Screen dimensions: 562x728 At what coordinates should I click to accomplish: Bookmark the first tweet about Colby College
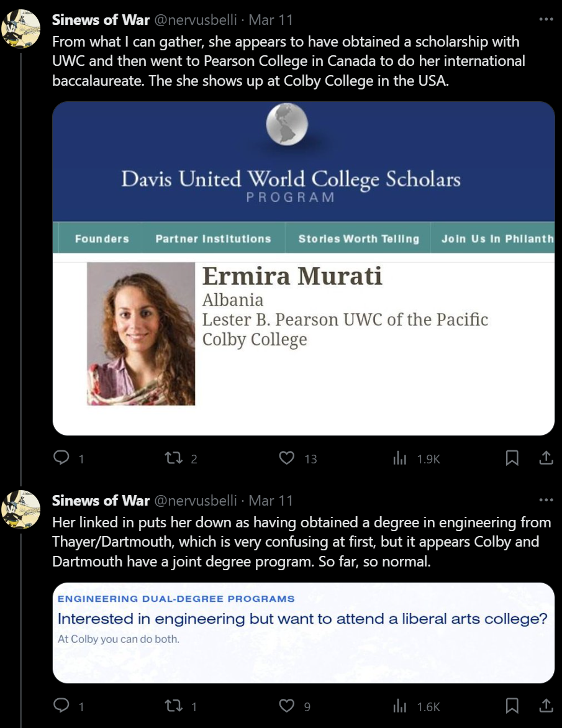coord(512,458)
